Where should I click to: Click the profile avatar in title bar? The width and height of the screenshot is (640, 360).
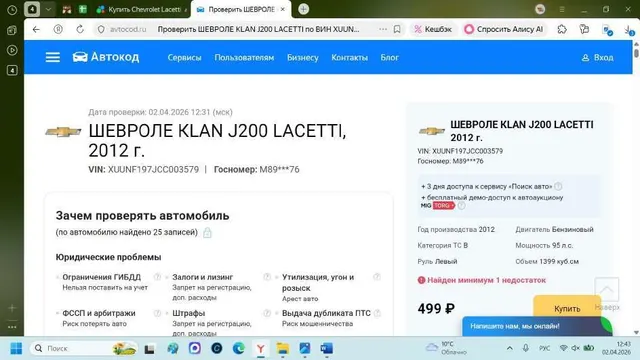(x=540, y=9)
